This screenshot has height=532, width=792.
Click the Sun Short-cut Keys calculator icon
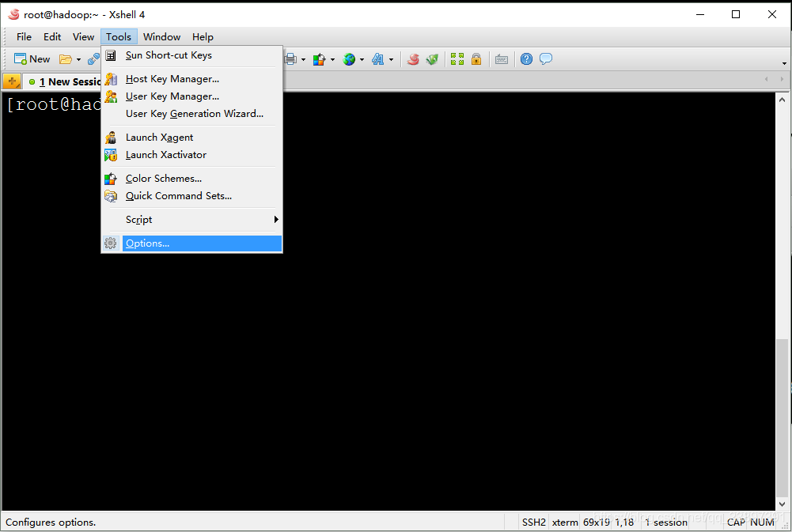tap(111, 55)
